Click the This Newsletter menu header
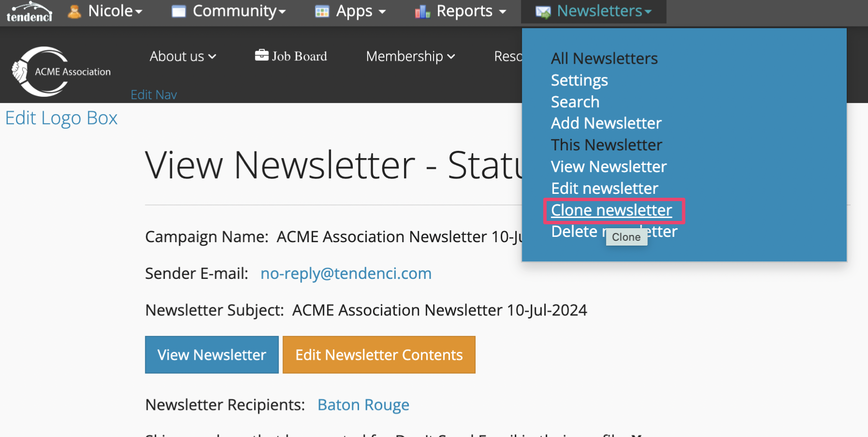The width and height of the screenshot is (868, 437). click(x=607, y=145)
